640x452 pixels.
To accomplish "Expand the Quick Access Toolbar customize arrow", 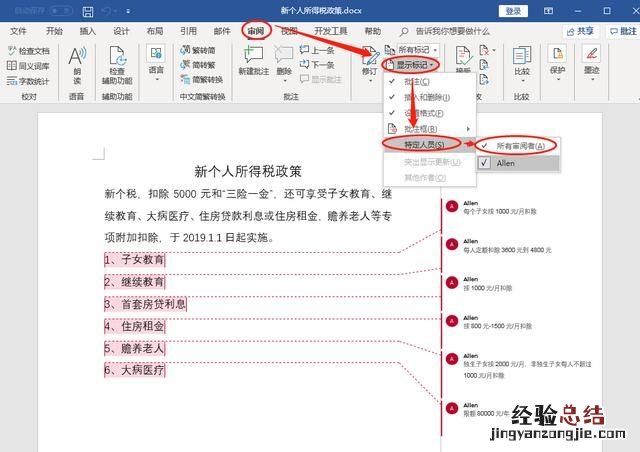I will [x=128, y=11].
